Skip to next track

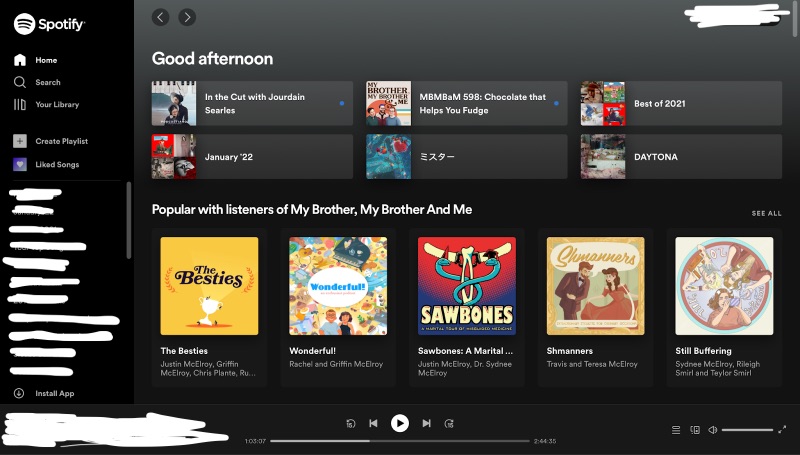427,423
